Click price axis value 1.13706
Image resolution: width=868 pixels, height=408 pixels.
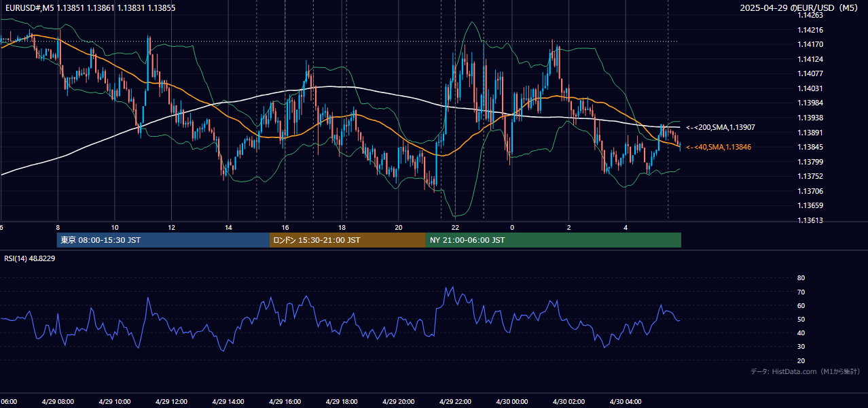(x=810, y=191)
